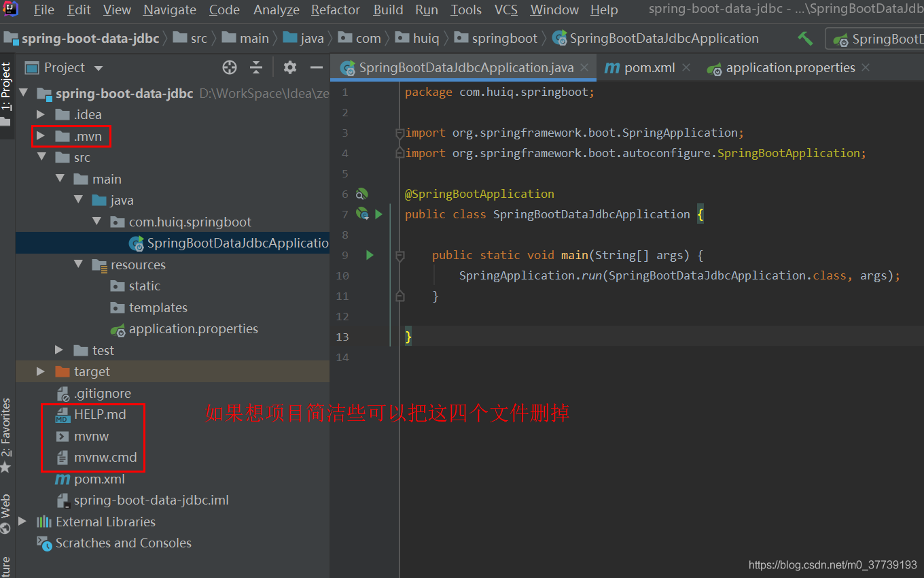Open Project panel settings gear
Screen dimensions: 924x578
point(290,67)
